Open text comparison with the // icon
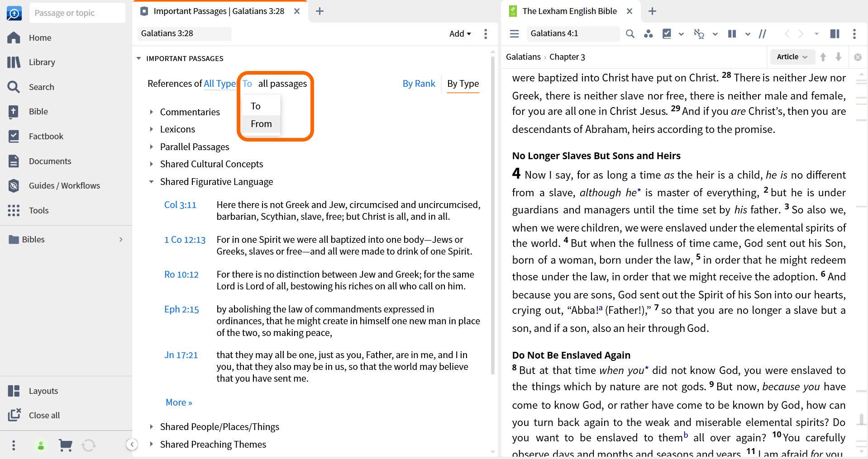 (x=762, y=33)
